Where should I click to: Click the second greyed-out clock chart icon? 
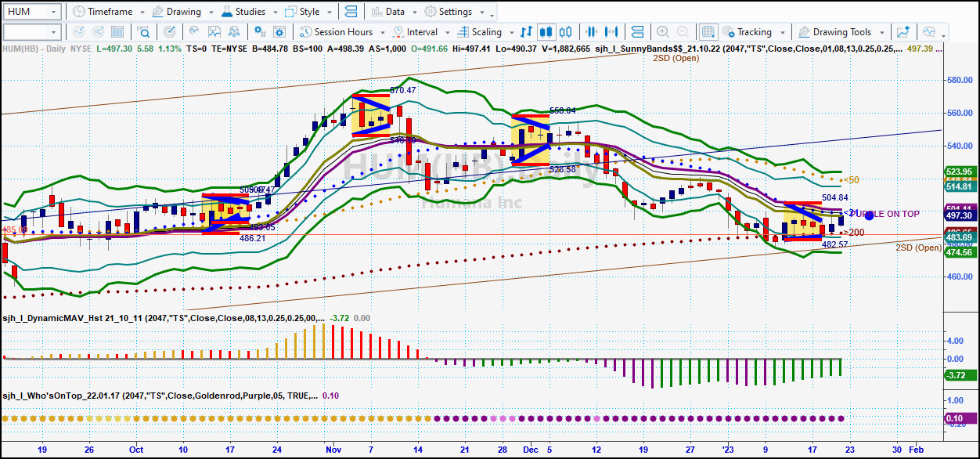point(99,32)
